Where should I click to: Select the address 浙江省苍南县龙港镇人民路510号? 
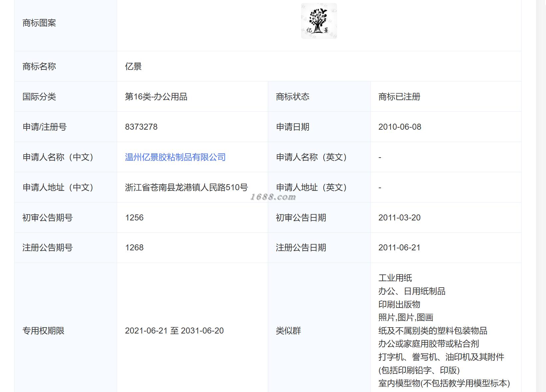pyautogui.click(x=186, y=187)
